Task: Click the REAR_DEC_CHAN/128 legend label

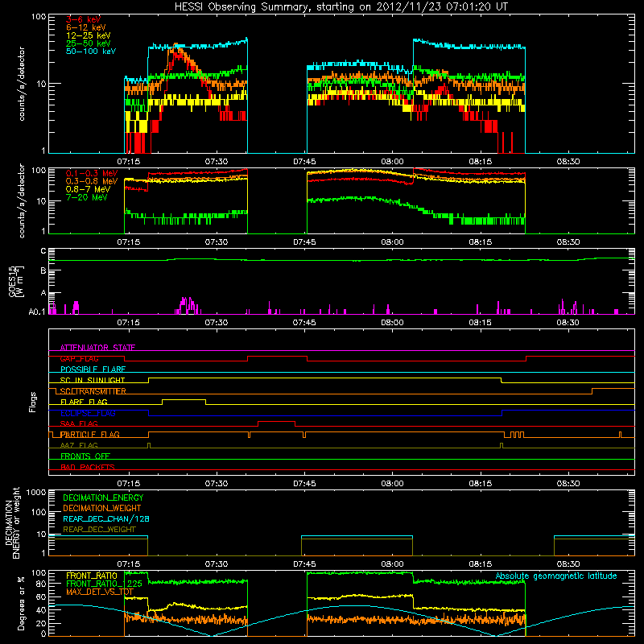Action: coord(106,519)
